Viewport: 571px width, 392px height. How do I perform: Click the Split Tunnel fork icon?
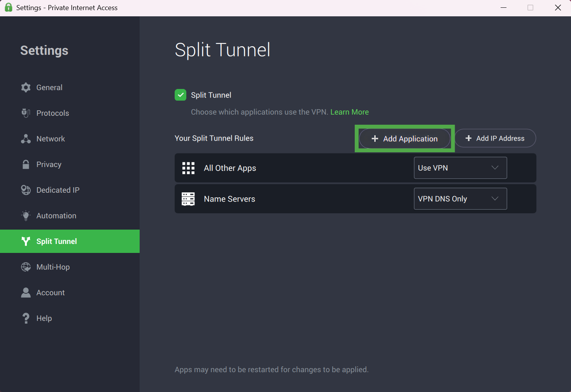26,241
